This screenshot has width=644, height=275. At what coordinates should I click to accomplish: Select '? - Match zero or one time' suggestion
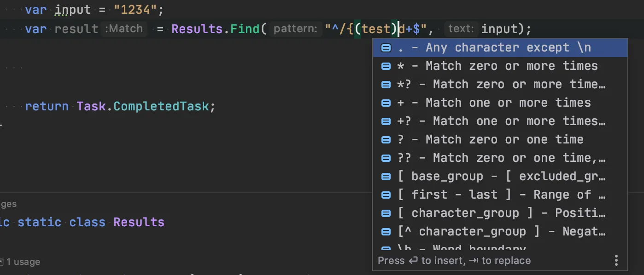click(x=500, y=139)
